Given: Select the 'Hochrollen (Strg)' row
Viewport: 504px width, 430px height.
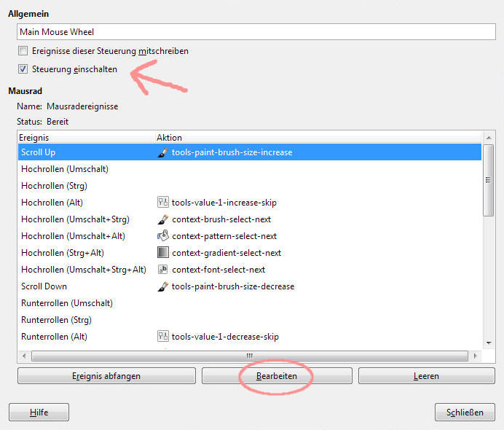Looking at the screenshot, I should coord(250,186).
